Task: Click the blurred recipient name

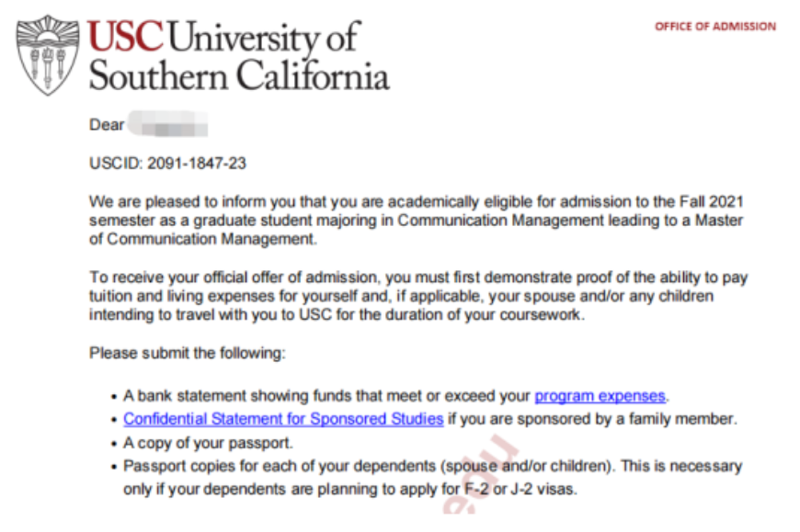Action: click(168, 124)
